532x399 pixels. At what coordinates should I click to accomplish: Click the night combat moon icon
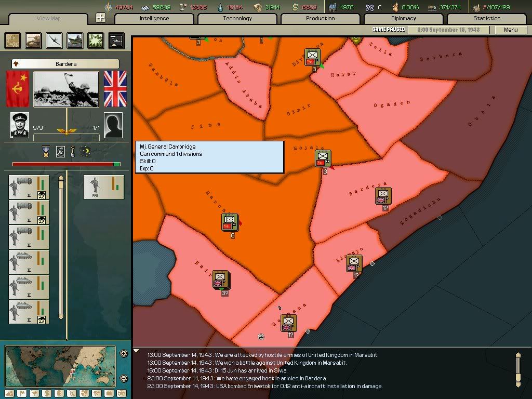(85, 152)
